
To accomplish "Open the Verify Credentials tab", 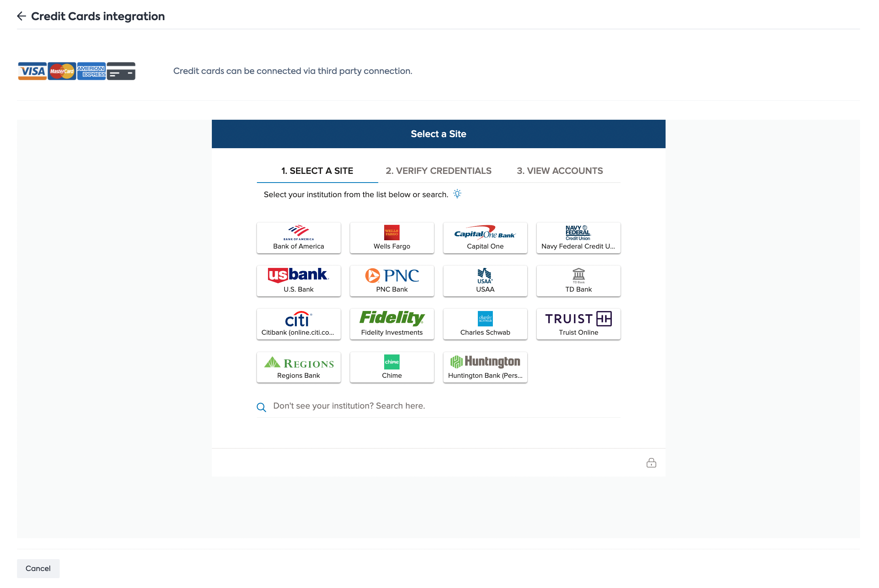I will coord(438,171).
